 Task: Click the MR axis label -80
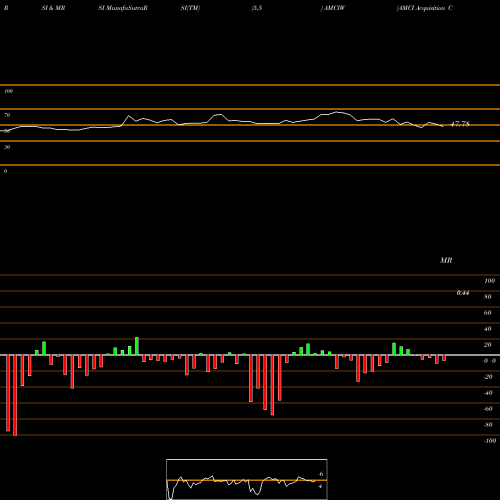coord(488,425)
